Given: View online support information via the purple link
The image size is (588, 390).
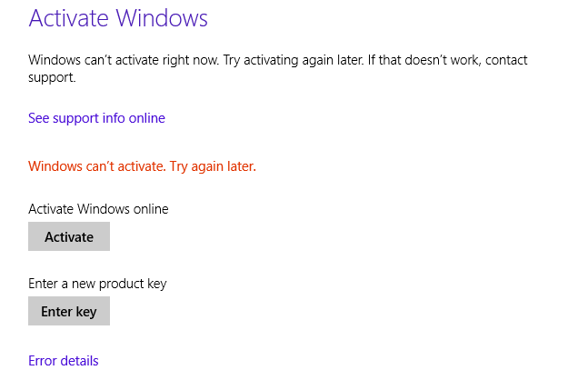Looking at the screenshot, I should coord(96,118).
